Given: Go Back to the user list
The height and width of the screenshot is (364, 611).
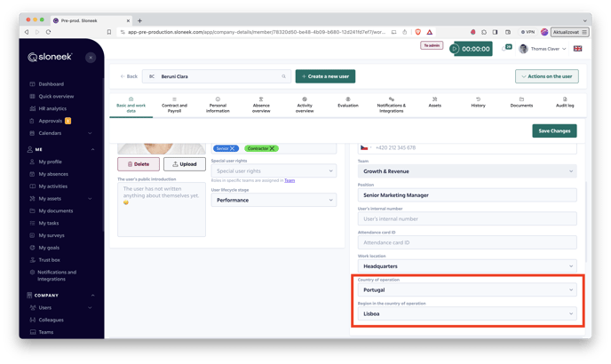Looking at the screenshot, I should coord(129,76).
